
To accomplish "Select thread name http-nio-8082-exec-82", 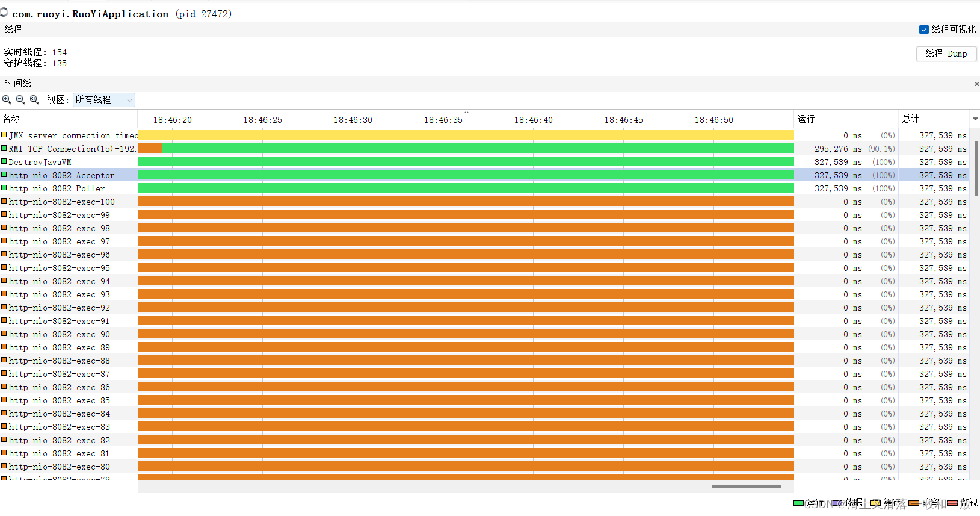I will [59, 440].
